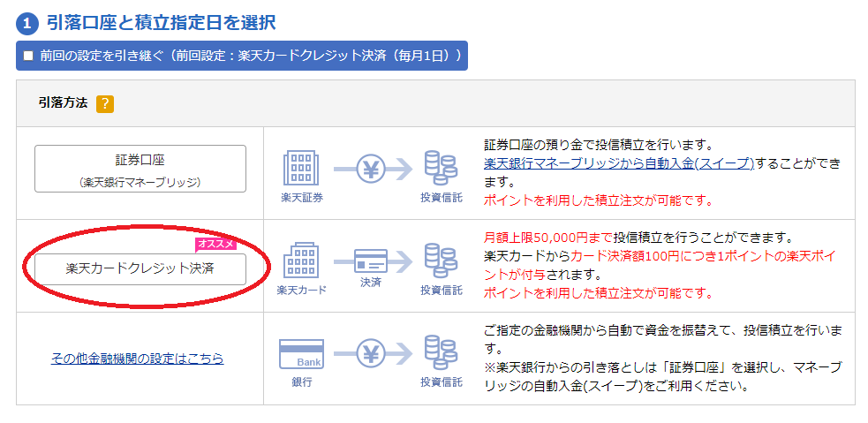Click the credit card 決済 arrow icon

(374, 261)
